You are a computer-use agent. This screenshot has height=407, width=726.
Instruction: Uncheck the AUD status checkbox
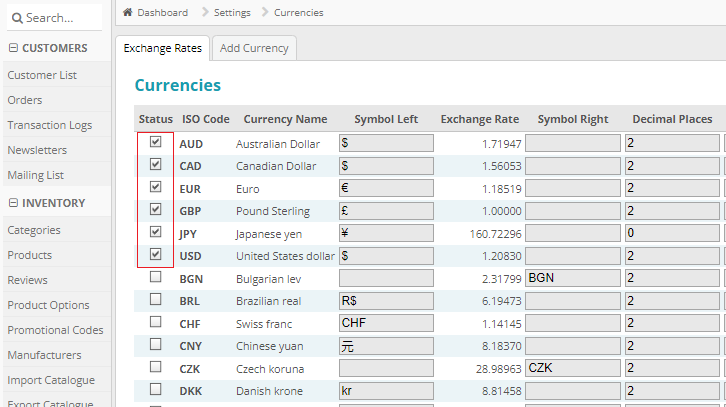pos(156,142)
